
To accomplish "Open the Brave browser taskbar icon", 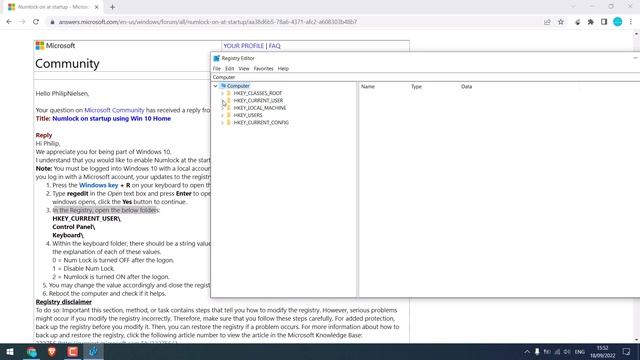I will (52, 352).
